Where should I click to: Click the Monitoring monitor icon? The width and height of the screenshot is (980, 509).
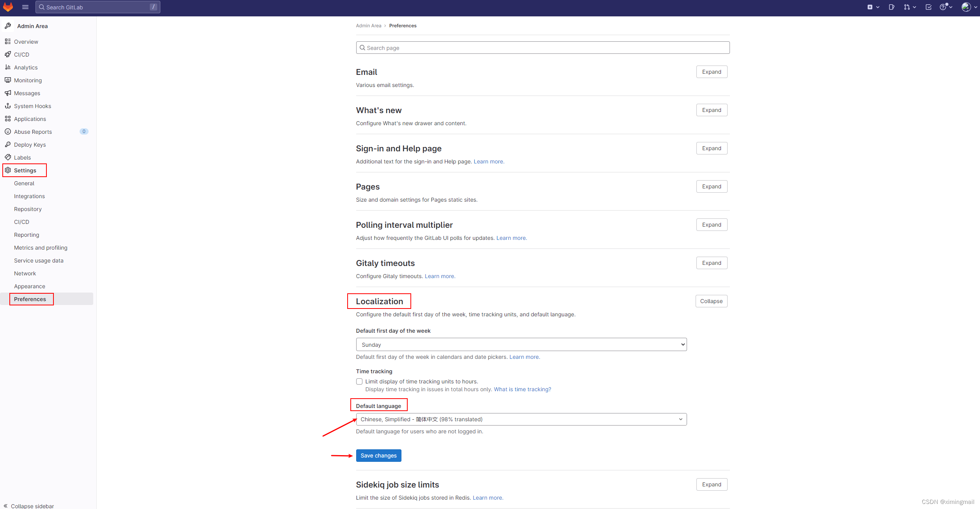click(x=8, y=80)
